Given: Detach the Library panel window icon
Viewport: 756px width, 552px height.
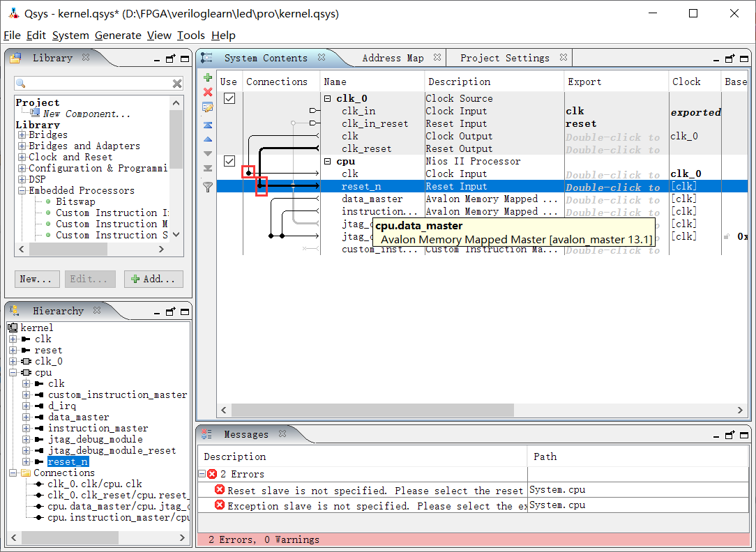Looking at the screenshot, I should [170, 59].
